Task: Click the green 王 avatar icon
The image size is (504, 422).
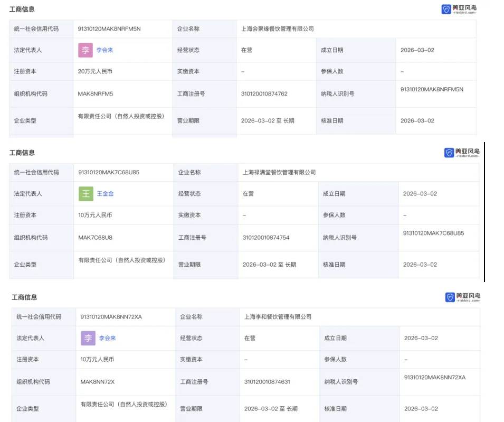Action: click(x=86, y=194)
